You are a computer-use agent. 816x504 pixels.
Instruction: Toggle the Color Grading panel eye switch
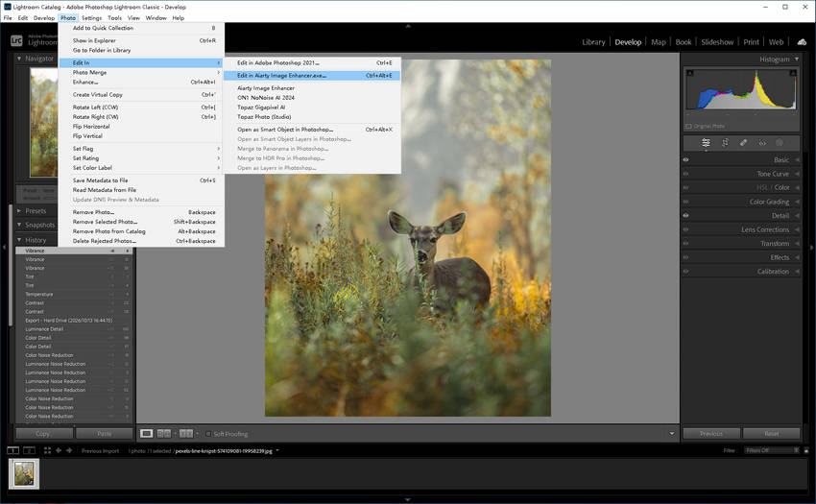pos(685,202)
